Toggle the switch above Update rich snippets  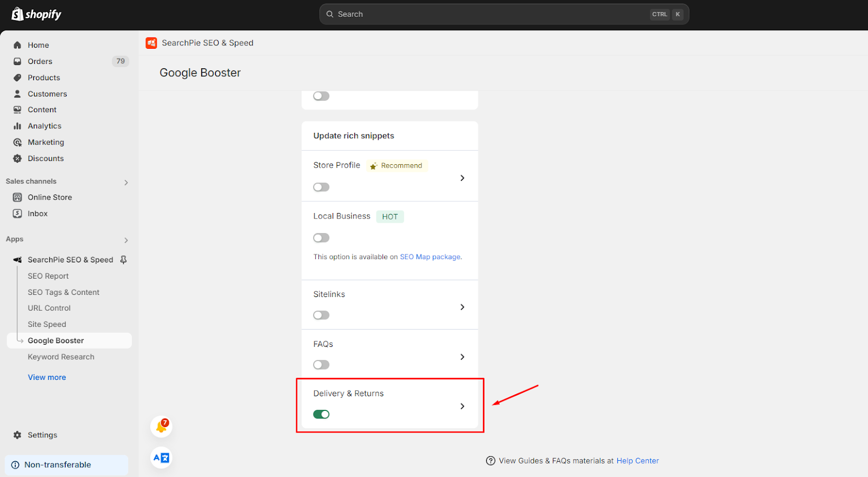pyautogui.click(x=321, y=96)
